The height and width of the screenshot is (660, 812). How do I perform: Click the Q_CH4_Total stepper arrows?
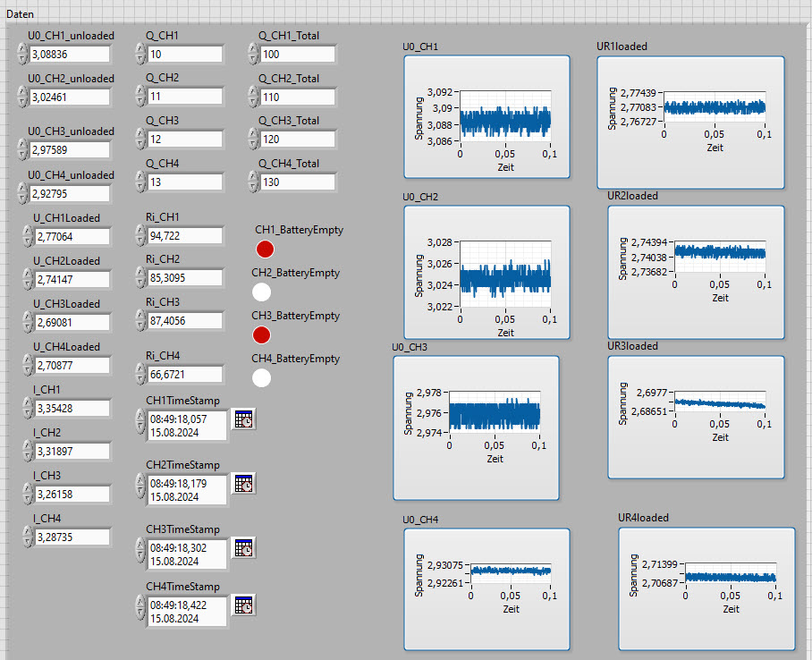click(x=253, y=182)
